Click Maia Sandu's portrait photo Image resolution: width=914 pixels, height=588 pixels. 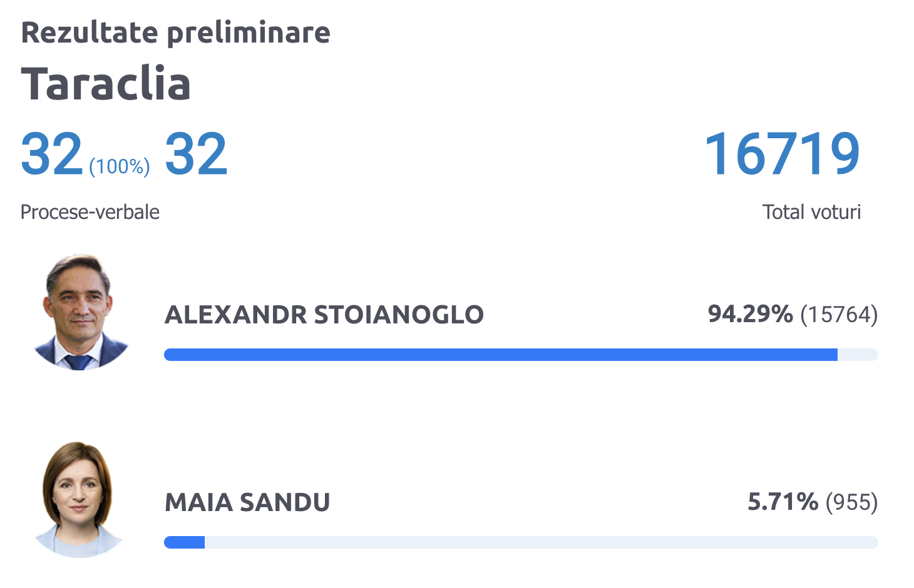tap(79, 499)
